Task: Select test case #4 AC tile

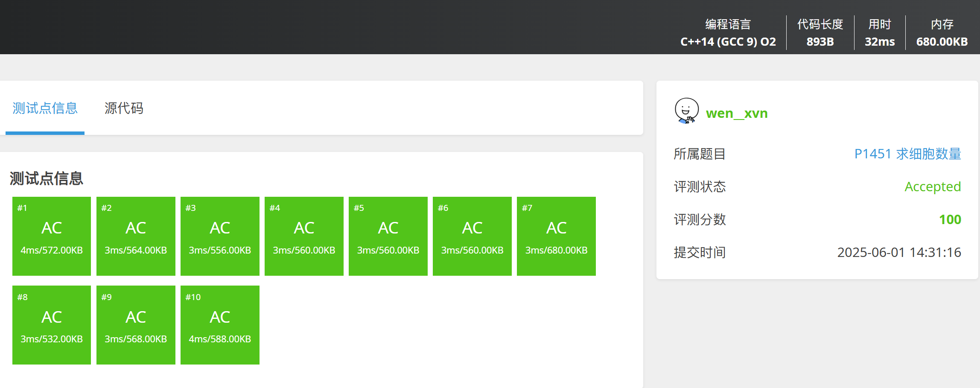Action: tap(304, 236)
